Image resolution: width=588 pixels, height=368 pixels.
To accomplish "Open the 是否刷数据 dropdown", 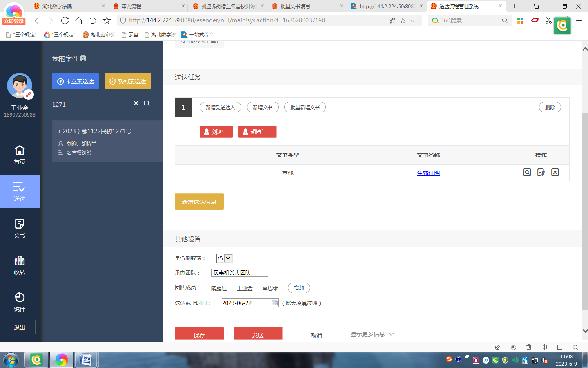I will (227, 258).
